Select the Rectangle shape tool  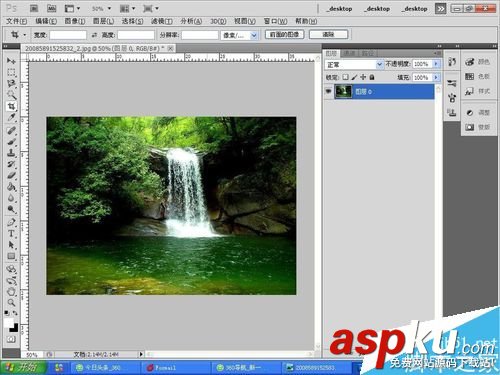(11, 256)
